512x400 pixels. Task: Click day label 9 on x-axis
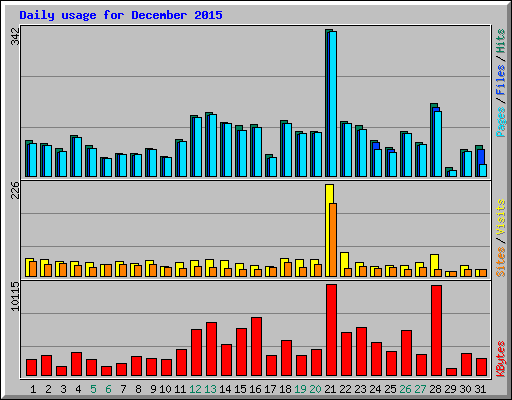tap(153, 389)
